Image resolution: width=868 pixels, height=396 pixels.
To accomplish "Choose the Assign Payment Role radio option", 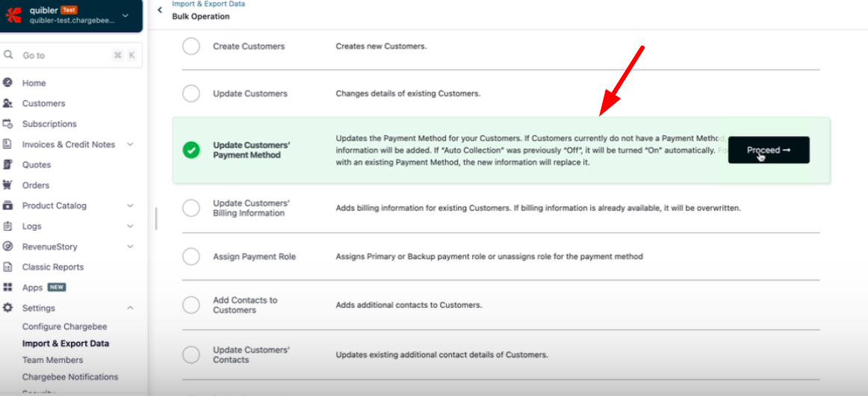I will (191, 256).
